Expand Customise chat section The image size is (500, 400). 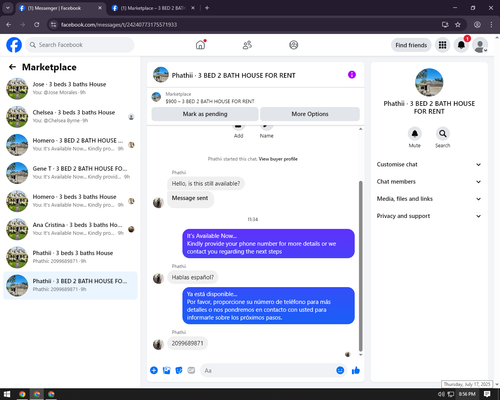(x=429, y=164)
